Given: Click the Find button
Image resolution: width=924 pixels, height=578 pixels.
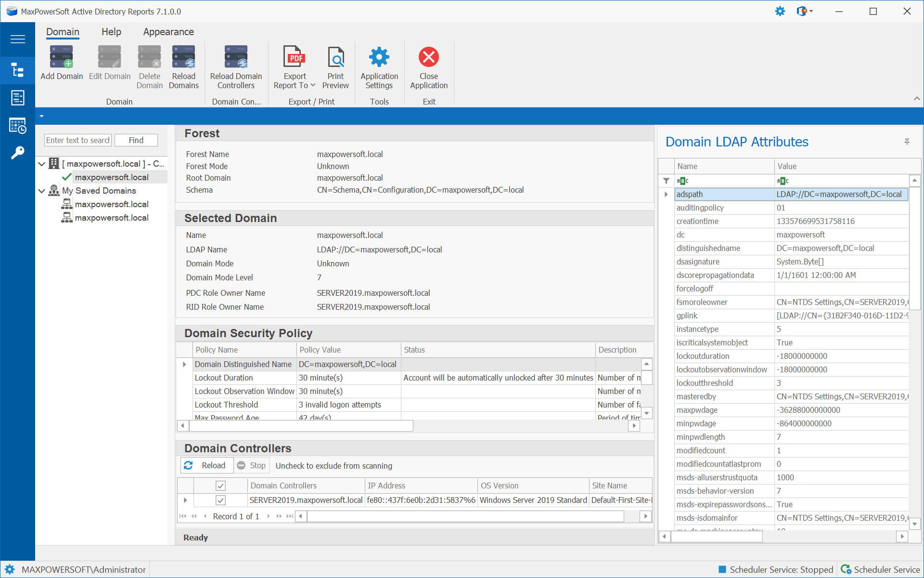Looking at the screenshot, I should coord(136,140).
